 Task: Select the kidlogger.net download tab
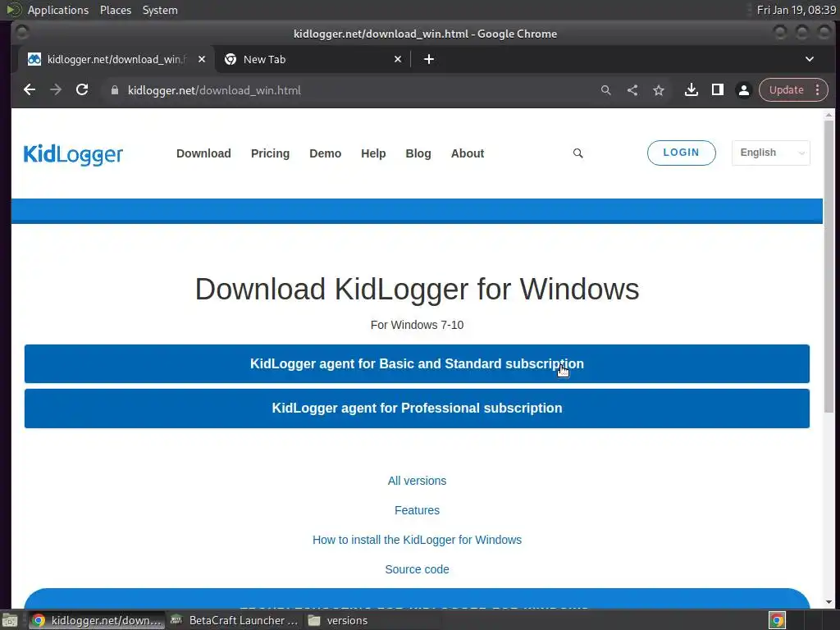click(116, 59)
